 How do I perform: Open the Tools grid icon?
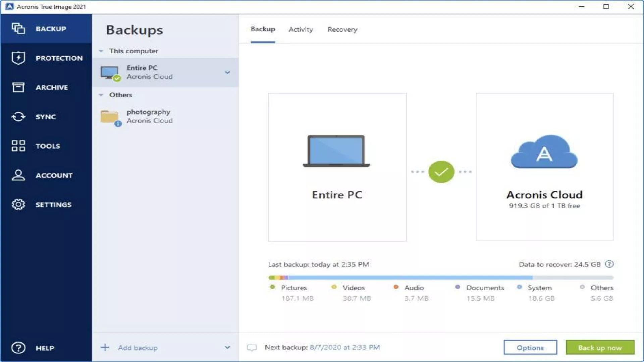coord(18,146)
